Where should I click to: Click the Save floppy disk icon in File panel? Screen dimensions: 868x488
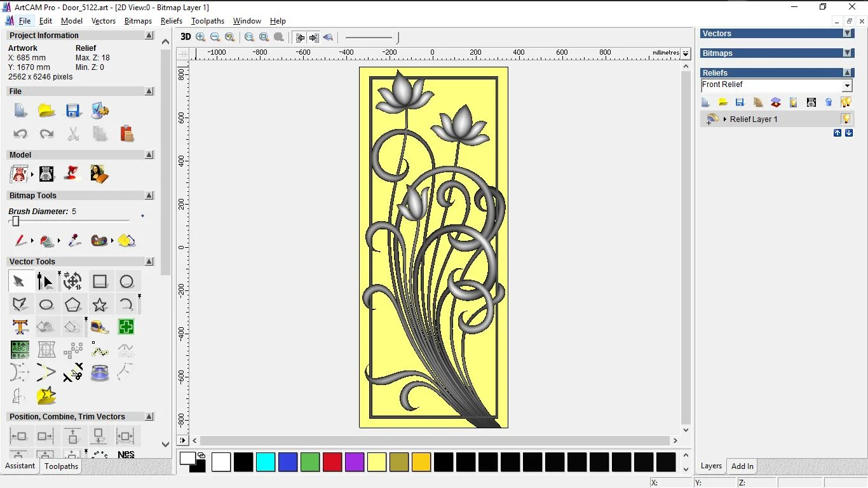pos(73,111)
